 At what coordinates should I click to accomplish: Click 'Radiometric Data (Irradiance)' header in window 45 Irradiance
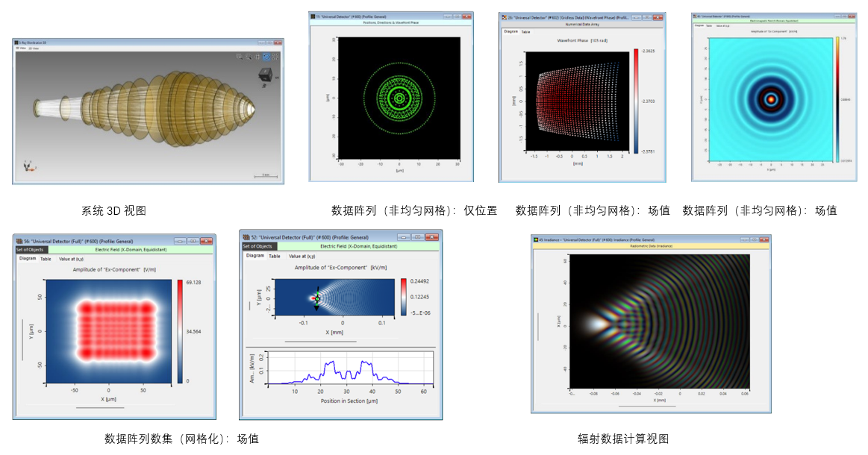tap(651, 245)
